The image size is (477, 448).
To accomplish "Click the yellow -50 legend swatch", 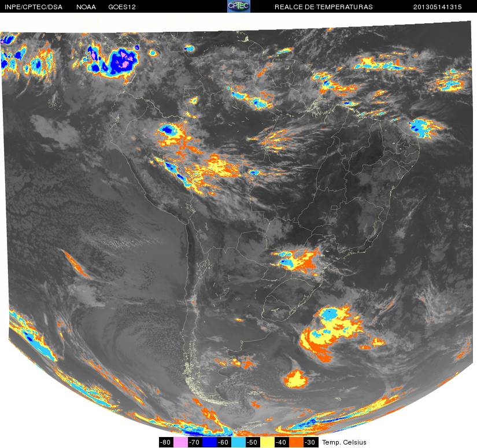I will [267, 442].
